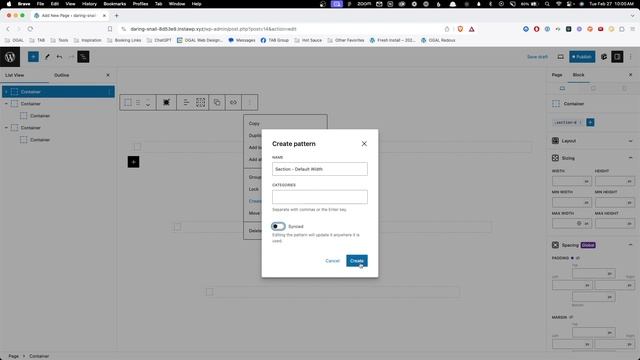The image size is (640, 360).
Task: Click the Sizing panel icon
Action: 555,158
